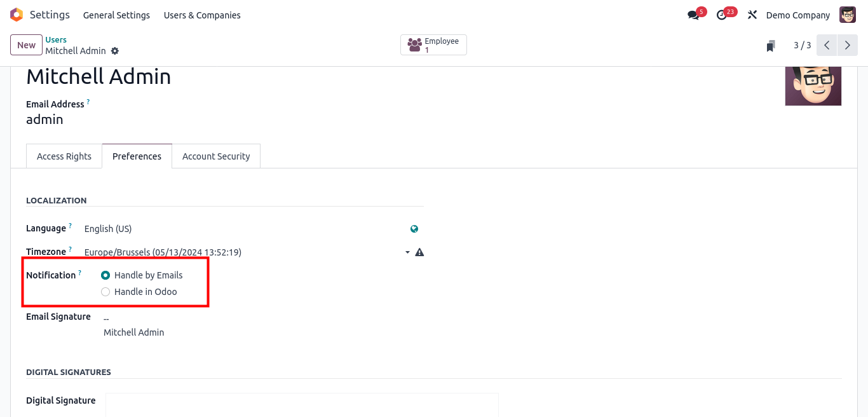Click the bookmark icon near pager

771,46
